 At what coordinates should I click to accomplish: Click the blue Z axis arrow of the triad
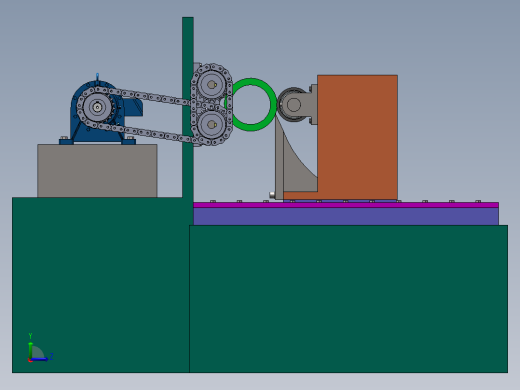pyautogui.click(x=40, y=359)
